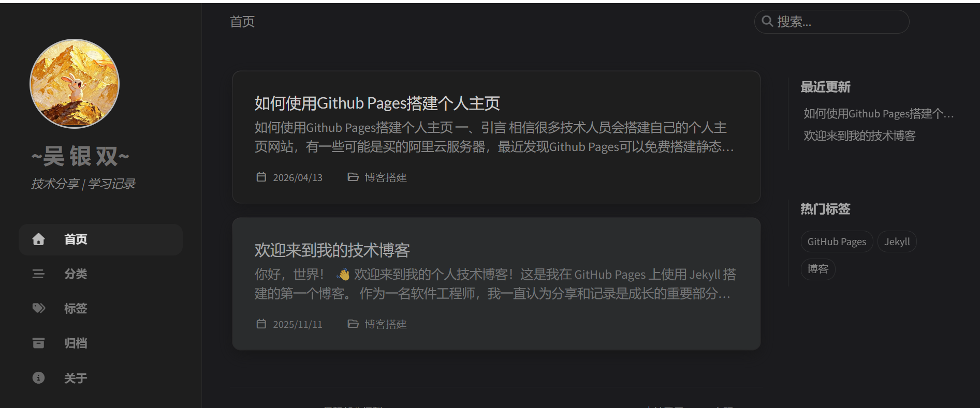Select the 博客 tag

click(817, 269)
